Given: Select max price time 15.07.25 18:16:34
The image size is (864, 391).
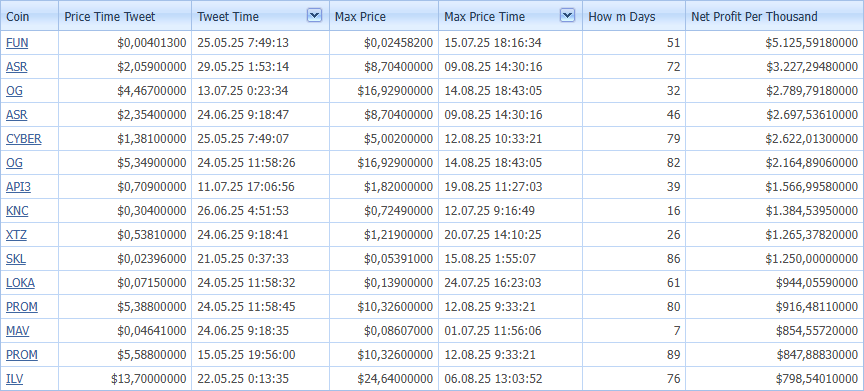Looking at the screenshot, I should (511, 43).
